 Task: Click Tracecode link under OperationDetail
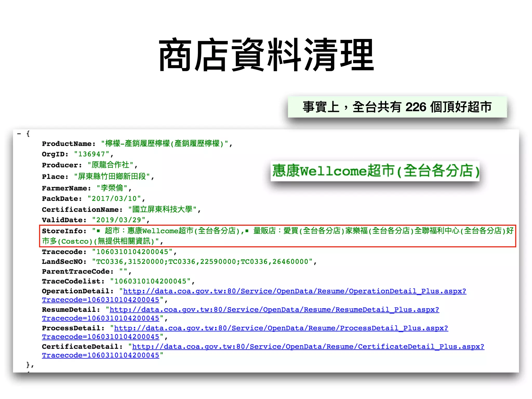(x=101, y=300)
